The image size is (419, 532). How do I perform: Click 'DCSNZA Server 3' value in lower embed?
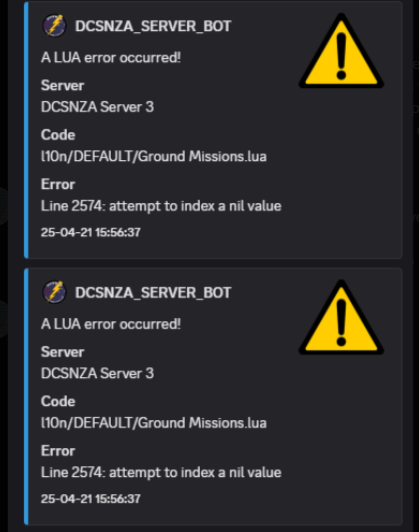coord(97,373)
